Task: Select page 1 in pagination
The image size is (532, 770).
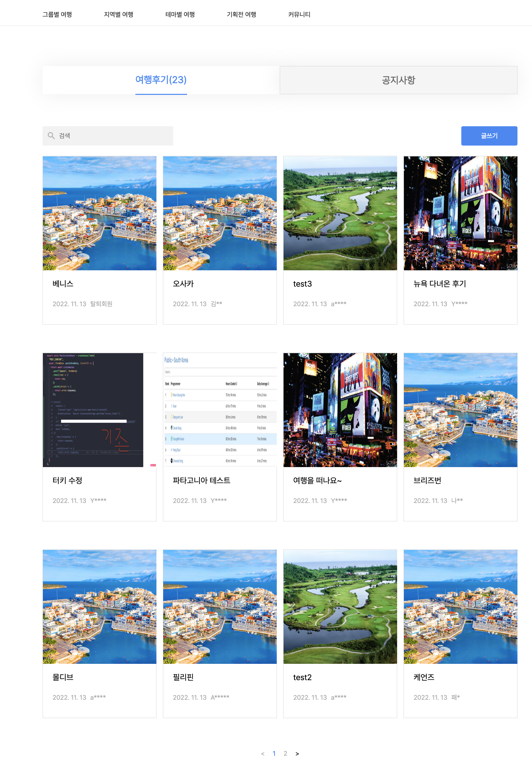Action: (274, 753)
